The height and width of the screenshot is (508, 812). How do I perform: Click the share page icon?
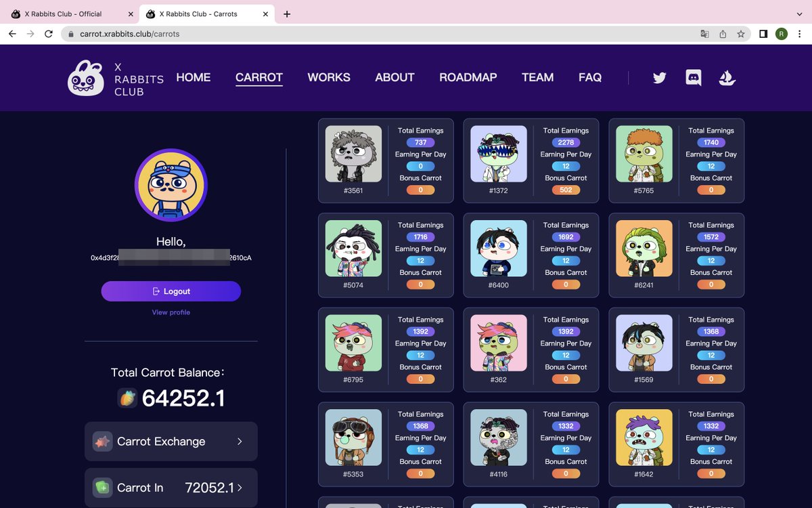click(723, 34)
